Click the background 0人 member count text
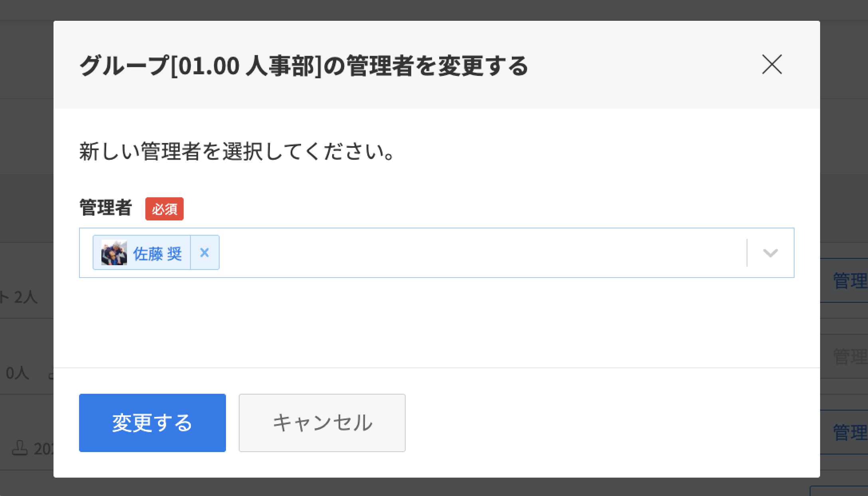Screen dimensions: 868x496 (x=18, y=373)
